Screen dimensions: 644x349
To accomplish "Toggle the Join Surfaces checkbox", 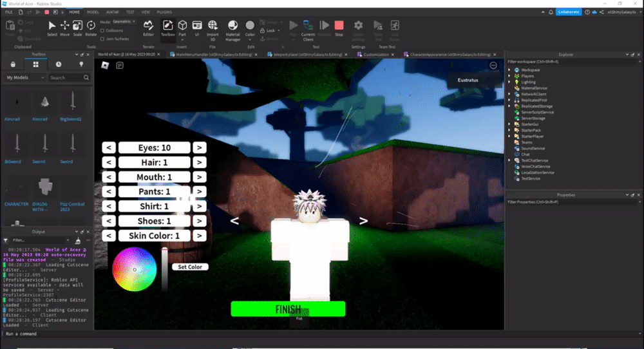I will click(102, 39).
